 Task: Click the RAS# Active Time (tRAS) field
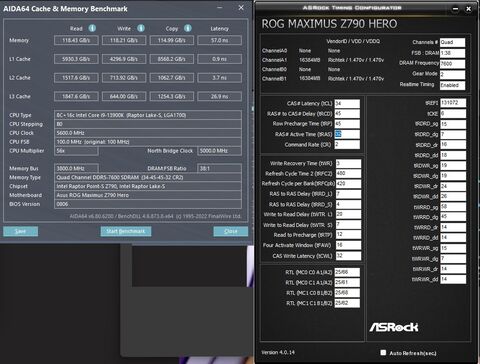tap(347, 134)
